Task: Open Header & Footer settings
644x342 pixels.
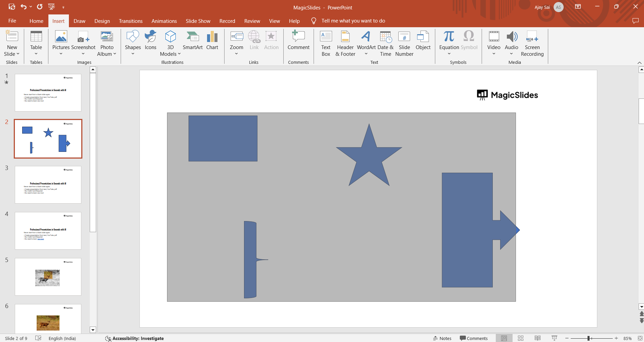Action: click(345, 43)
